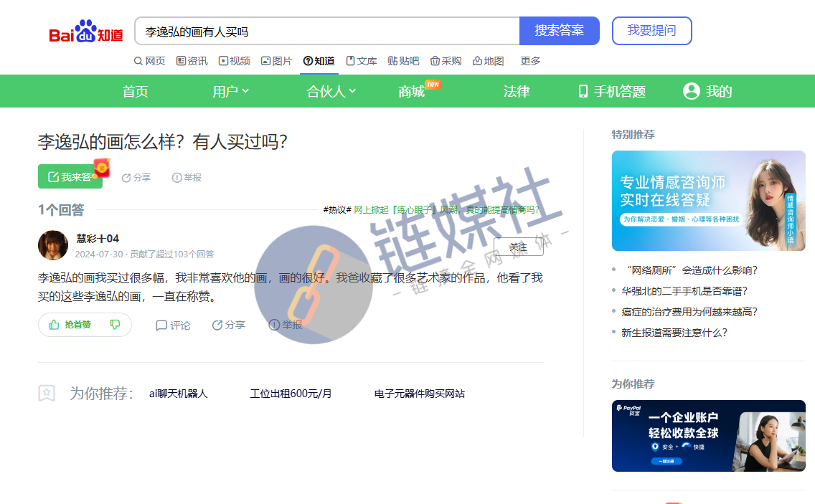Go to the 商城 mall menu item

pyautogui.click(x=411, y=91)
